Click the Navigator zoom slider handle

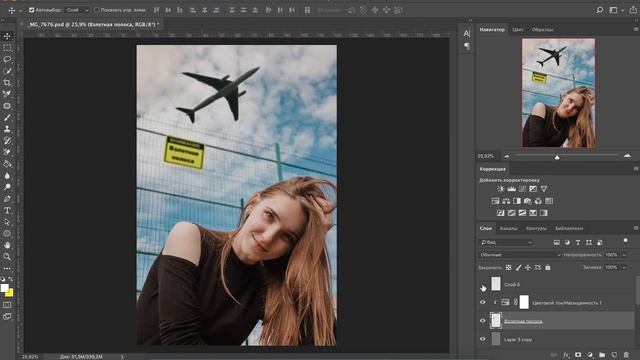[557, 157]
